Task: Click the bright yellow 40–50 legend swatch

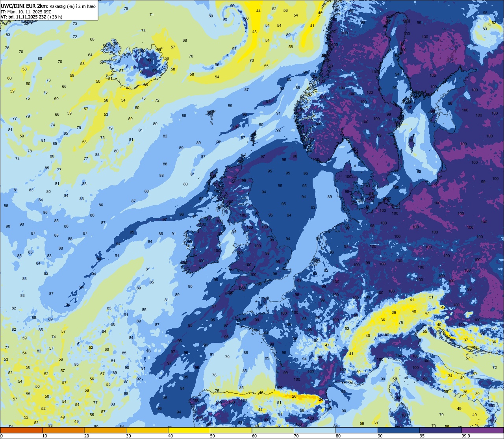Action: [x=189, y=430]
